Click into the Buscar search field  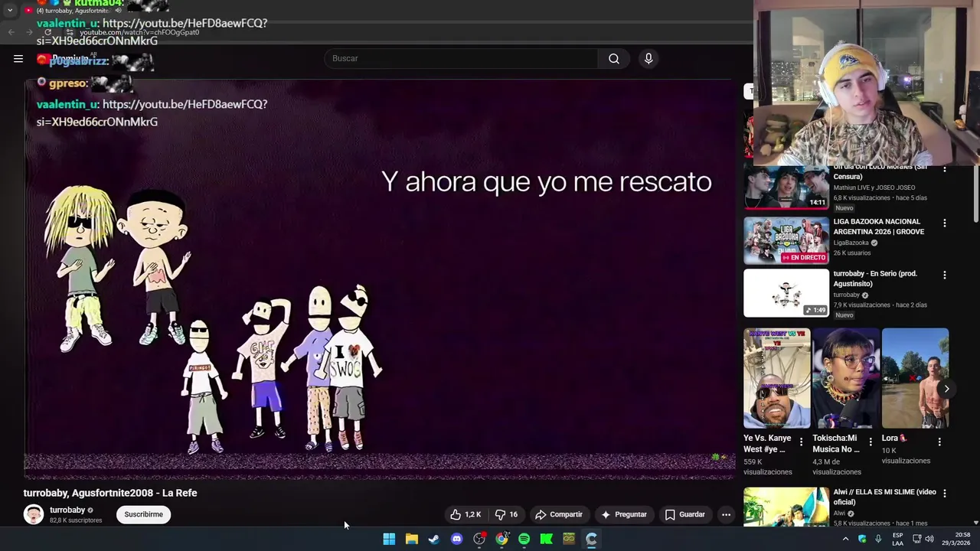pos(461,58)
